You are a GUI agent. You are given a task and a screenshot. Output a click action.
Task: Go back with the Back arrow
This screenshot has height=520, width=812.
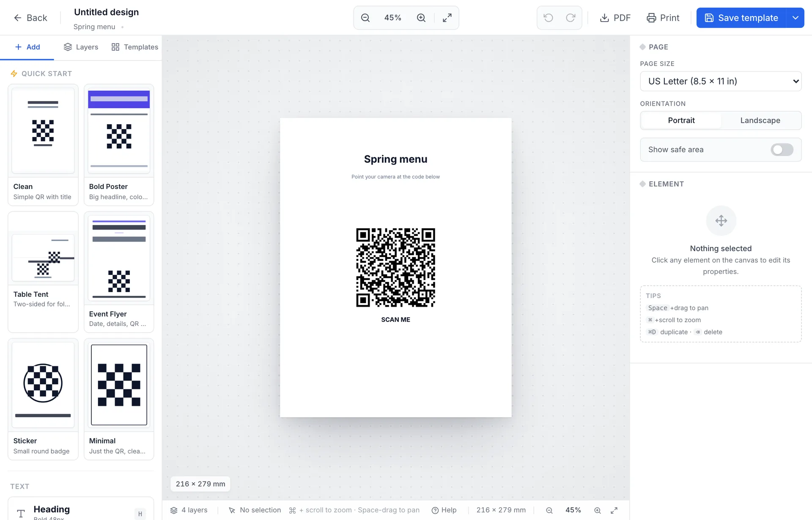[x=30, y=18]
